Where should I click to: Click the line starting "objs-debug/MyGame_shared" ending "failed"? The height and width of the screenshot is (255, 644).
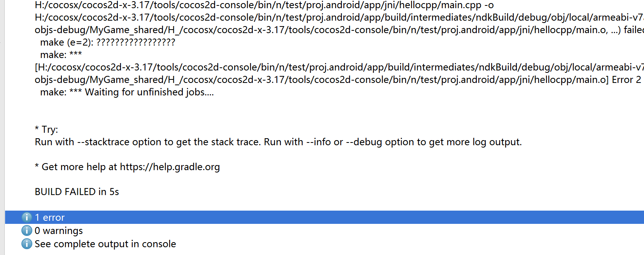coord(338,30)
